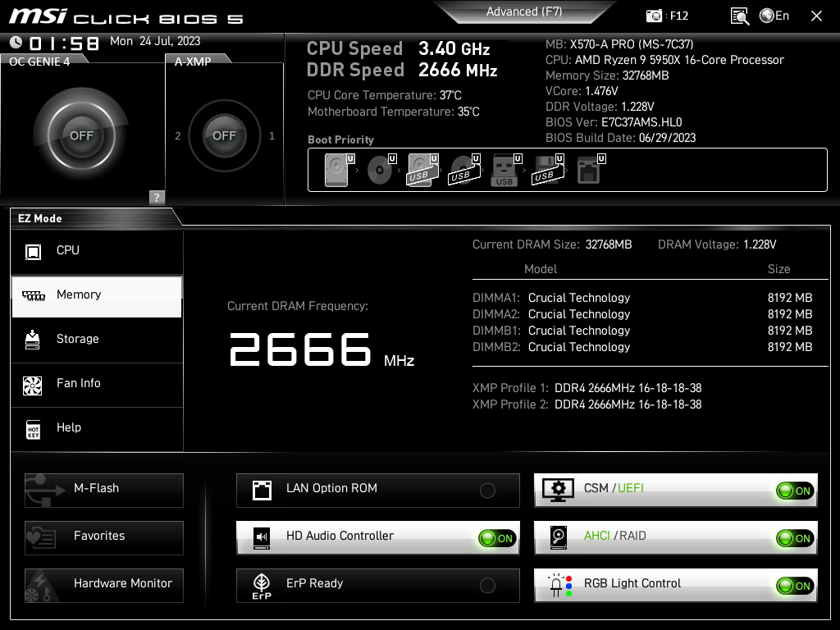Select the DIMMA2 Crucial Technology row
This screenshot has height=630, width=840.
click(x=642, y=314)
